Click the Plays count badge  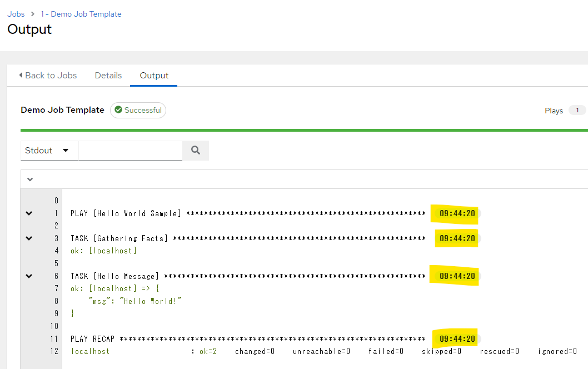point(576,110)
